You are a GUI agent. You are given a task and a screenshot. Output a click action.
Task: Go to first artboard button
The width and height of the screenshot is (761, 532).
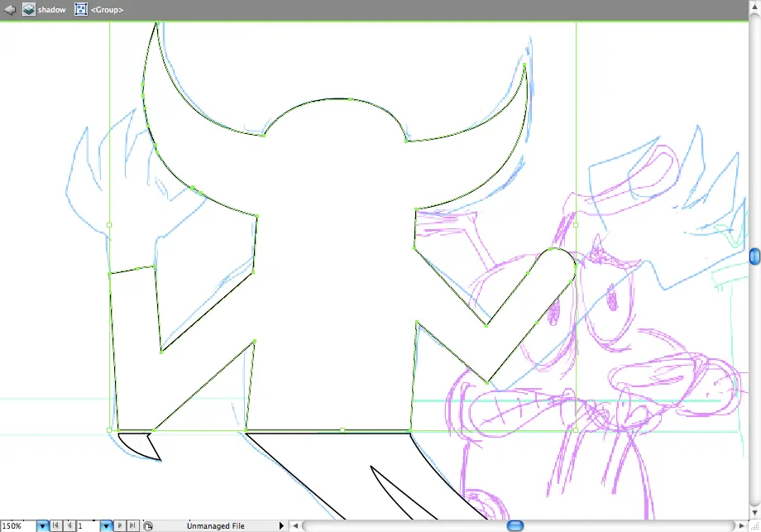[x=55, y=525]
